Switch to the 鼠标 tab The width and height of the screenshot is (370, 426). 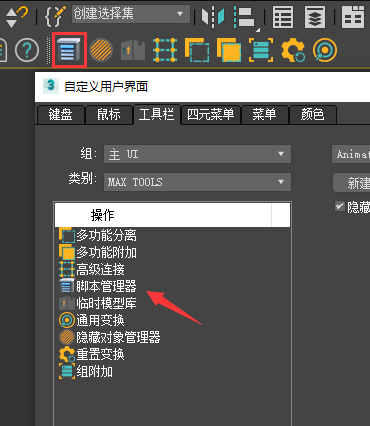pyautogui.click(x=109, y=115)
